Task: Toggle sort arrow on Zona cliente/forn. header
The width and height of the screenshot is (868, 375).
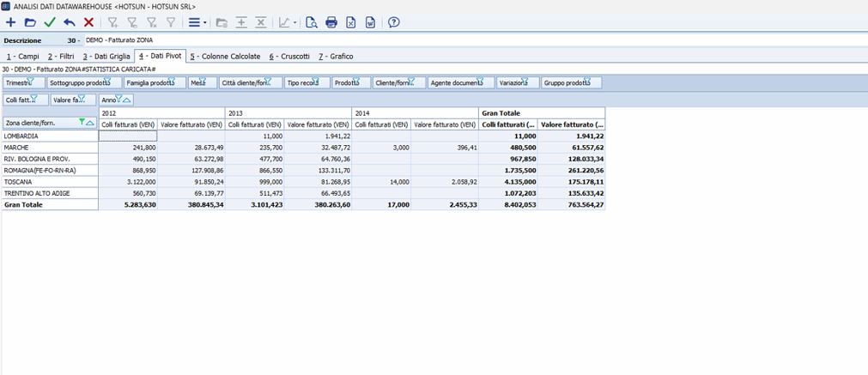Action: (x=90, y=124)
